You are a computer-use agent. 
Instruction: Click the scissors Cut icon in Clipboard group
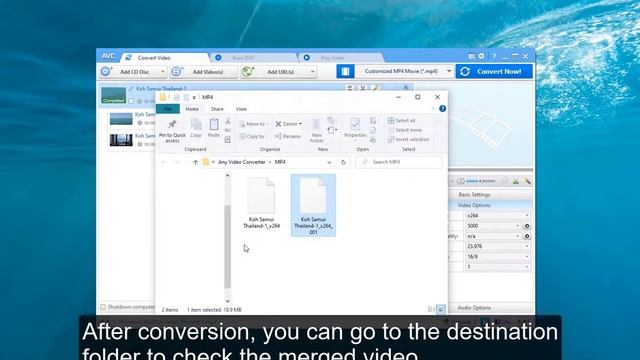[228, 121]
